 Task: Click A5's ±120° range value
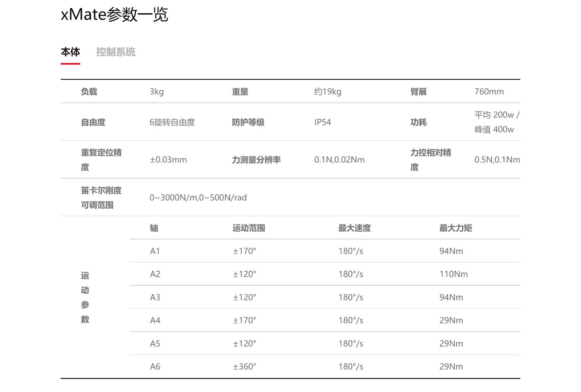click(x=245, y=344)
